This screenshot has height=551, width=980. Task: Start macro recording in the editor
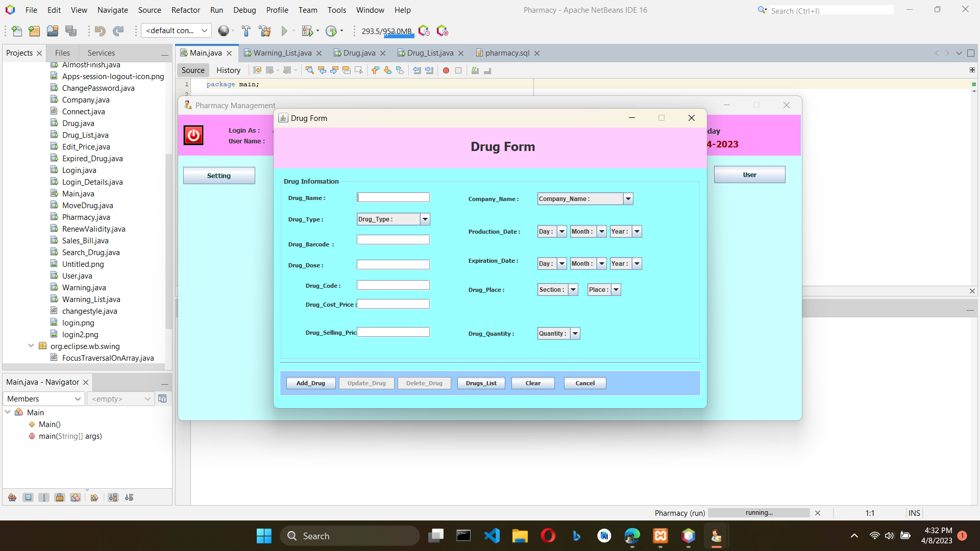pyautogui.click(x=447, y=70)
